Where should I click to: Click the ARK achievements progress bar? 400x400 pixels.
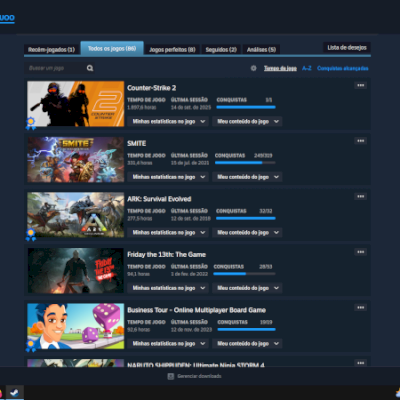[246, 218]
